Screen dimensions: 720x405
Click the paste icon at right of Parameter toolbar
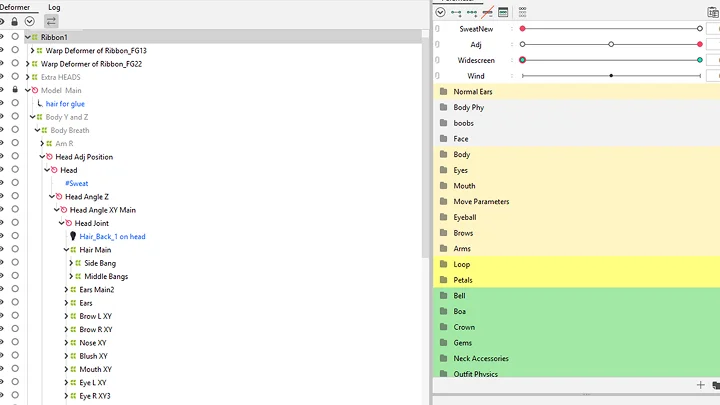click(x=715, y=385)
